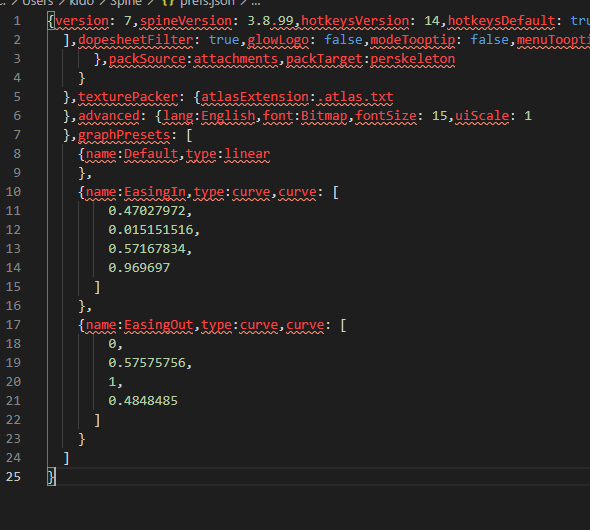
Task: Click the closing bracket on line 24
Action: [67, 458]
